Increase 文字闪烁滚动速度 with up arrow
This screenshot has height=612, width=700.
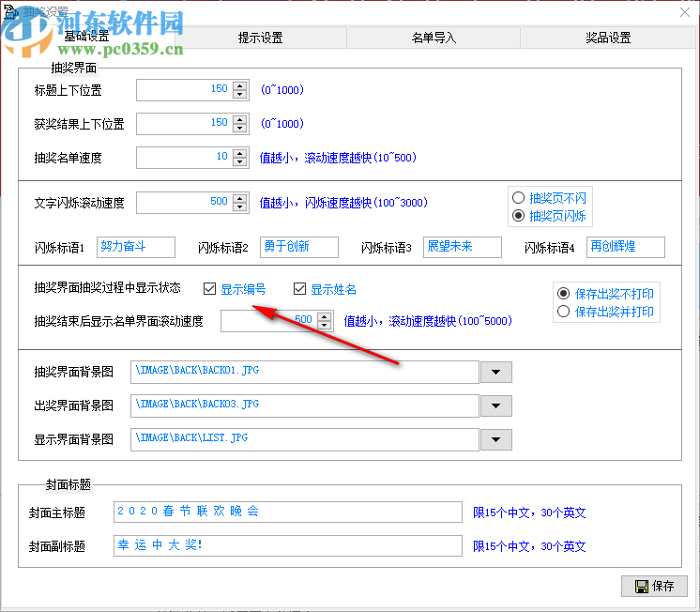click(240, 198)
